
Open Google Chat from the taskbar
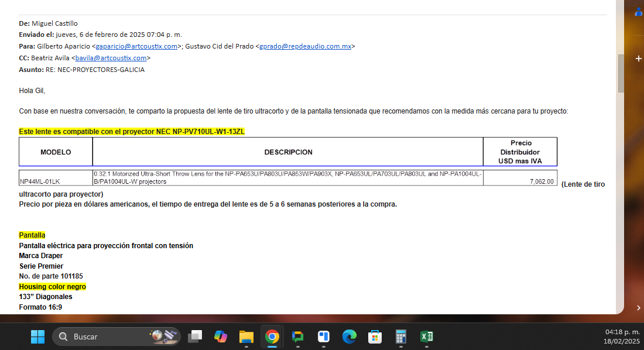[298, 337]
